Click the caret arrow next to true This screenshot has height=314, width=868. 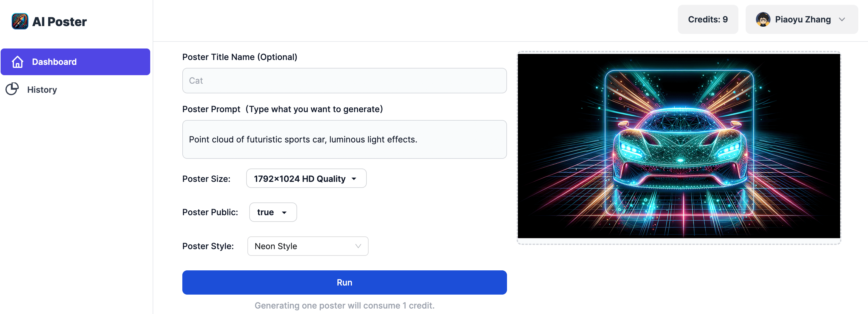coord(284,212)
